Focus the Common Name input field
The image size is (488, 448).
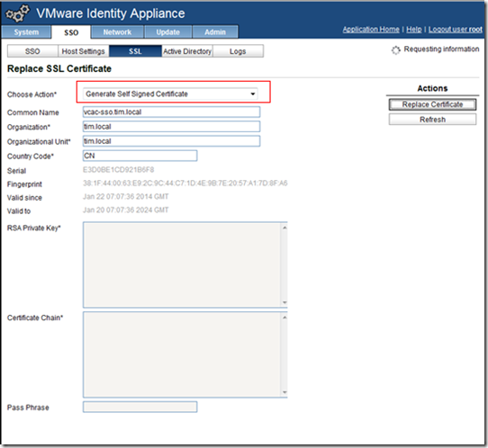tap(171, 112)
